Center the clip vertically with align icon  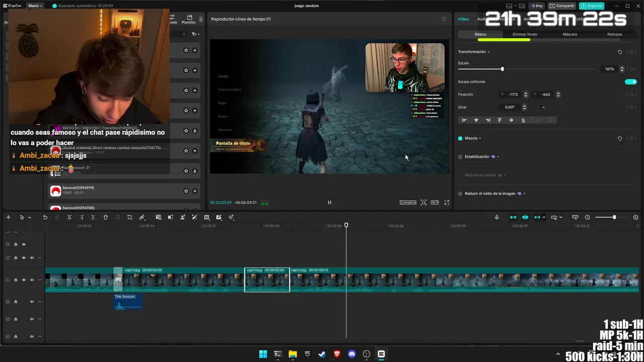[x=511, y=120]
